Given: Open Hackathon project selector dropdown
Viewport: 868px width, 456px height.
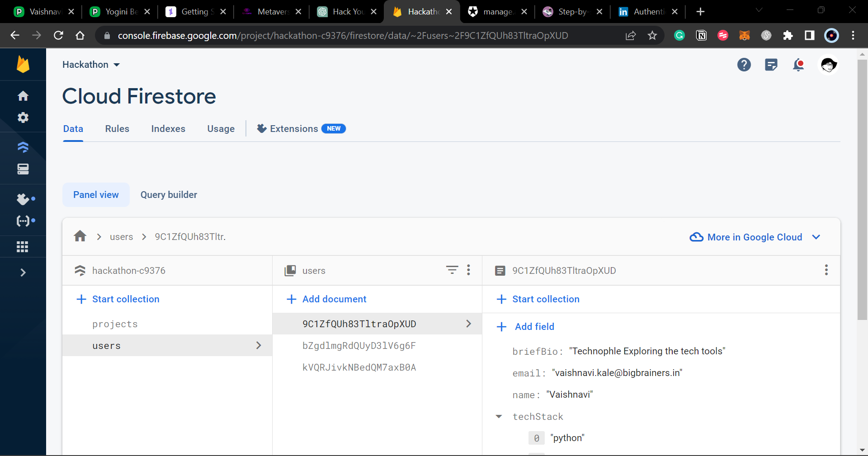Looking at the screenshot, I should (x=91, y=65).
